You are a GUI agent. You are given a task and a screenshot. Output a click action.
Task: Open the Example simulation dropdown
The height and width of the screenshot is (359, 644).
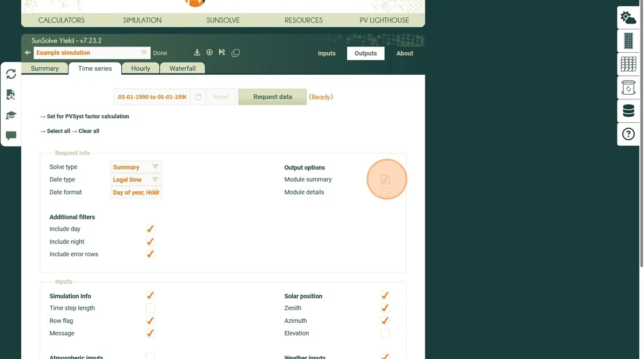click(91, 53)
